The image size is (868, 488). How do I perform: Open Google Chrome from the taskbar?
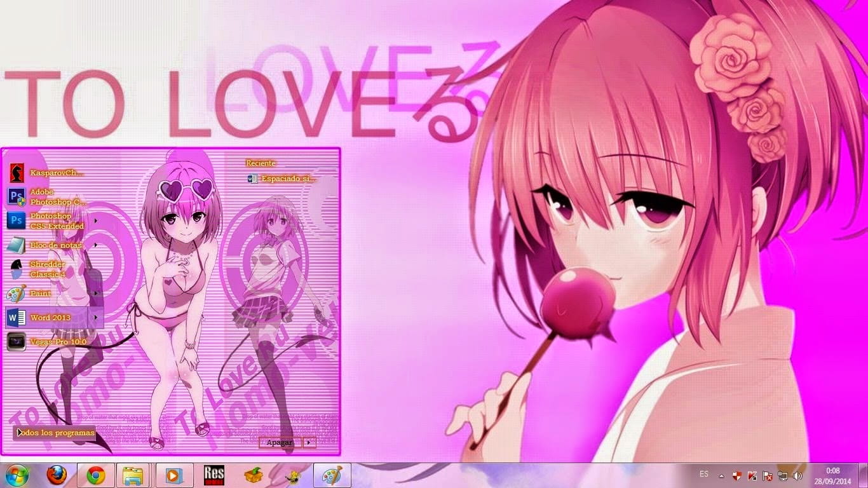click(96, 475)
